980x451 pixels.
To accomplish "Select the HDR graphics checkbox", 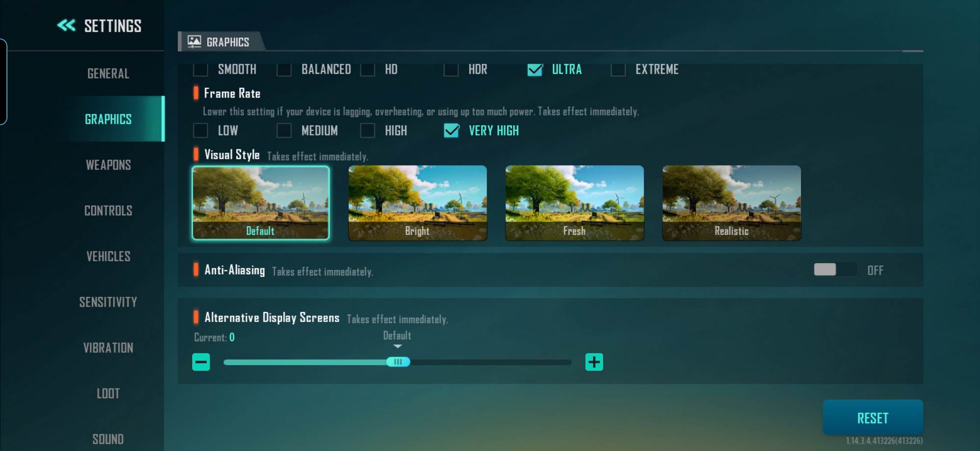I will [451, 70].
